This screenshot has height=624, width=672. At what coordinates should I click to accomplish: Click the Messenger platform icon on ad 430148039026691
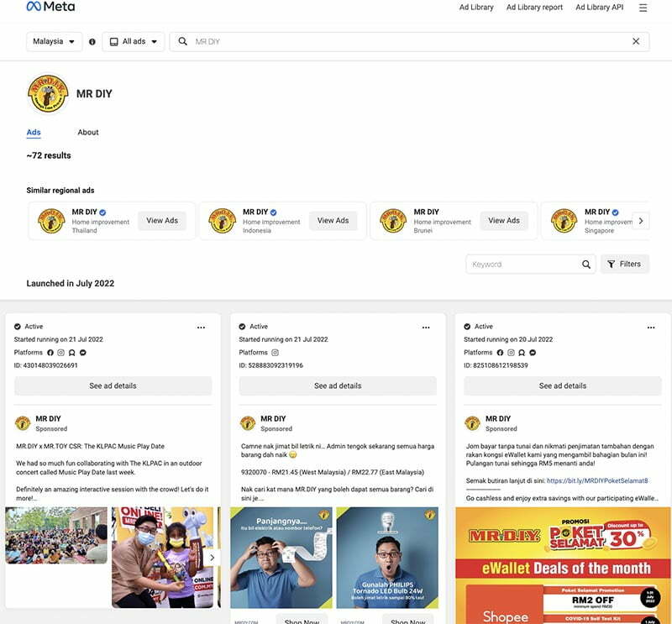pos(83,353)
